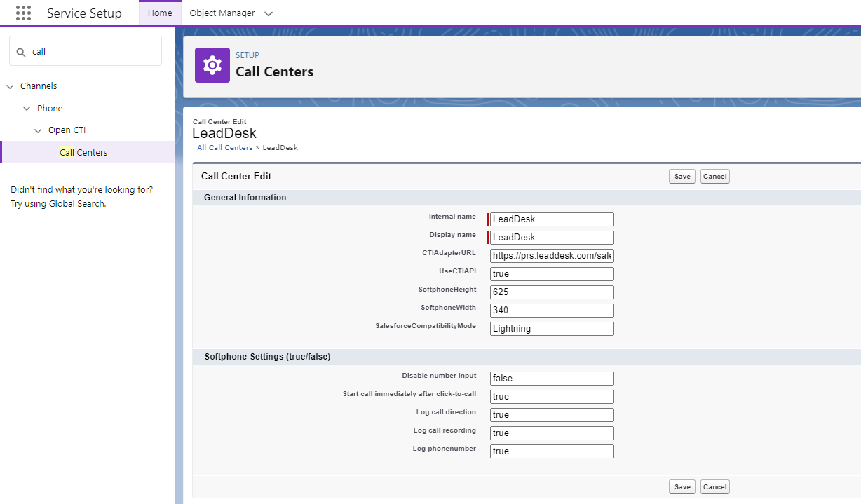This screenshot has width=861, height=504.
Task: Focus the Internal name field
Action: point(552,219)
